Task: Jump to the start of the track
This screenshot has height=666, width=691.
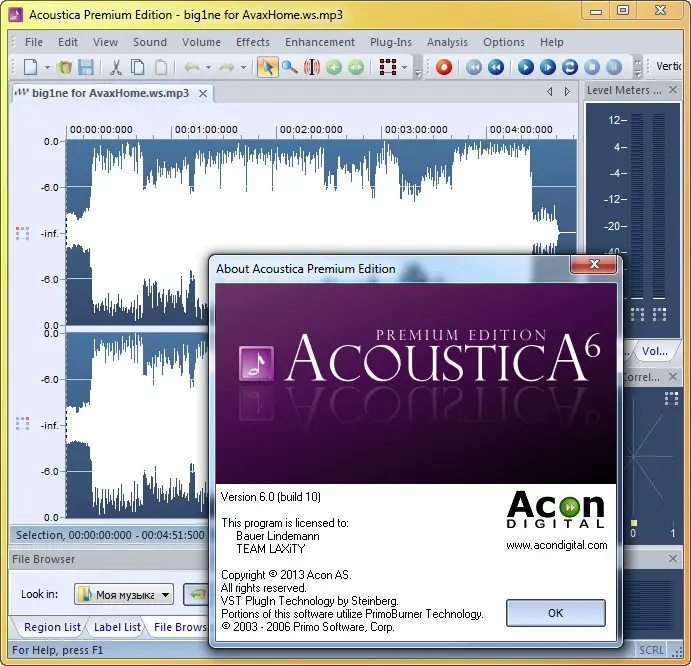Action: pyautogui.click(x=474, y=67)
